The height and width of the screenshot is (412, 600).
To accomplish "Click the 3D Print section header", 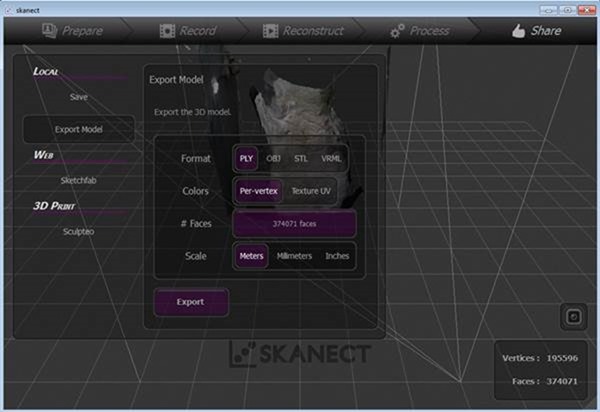I will tap(54, 206).
